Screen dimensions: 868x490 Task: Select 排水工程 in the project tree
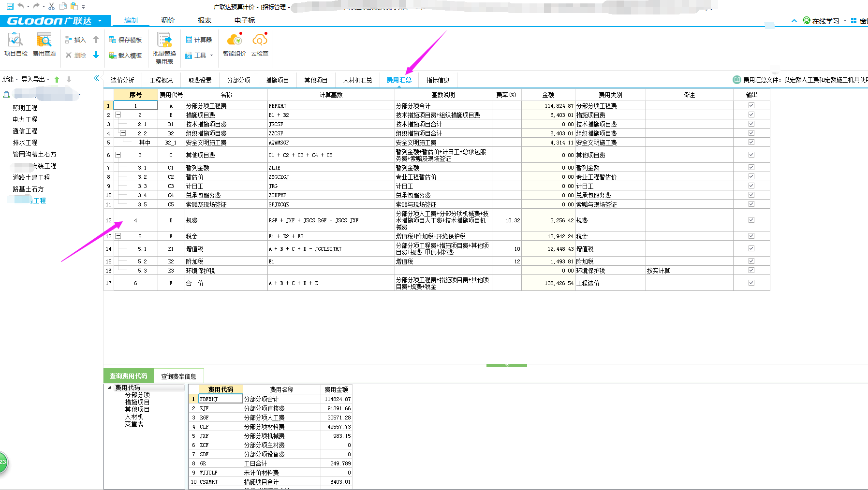click(x=25, y=143)
